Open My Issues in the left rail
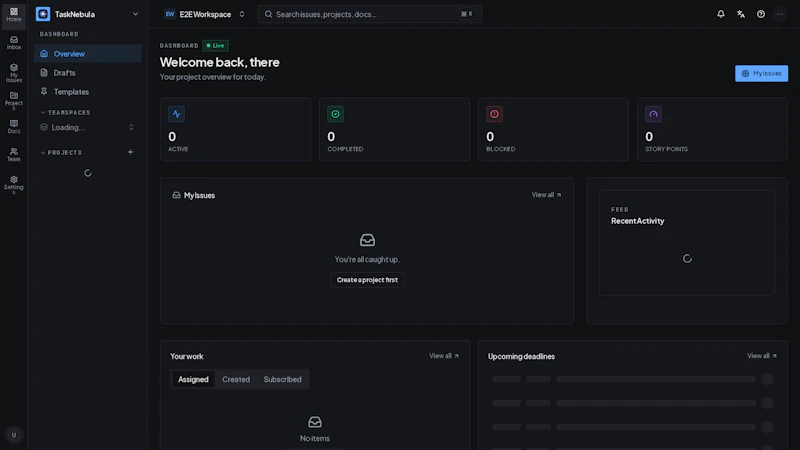Viewport: 800px width, 450px height. (14, 73)
